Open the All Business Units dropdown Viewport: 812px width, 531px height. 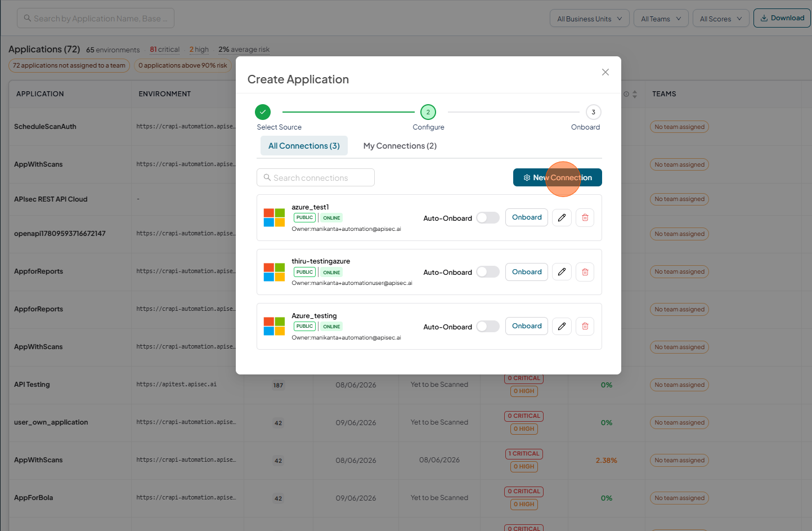pyautogui.click(x=590, y=19)
